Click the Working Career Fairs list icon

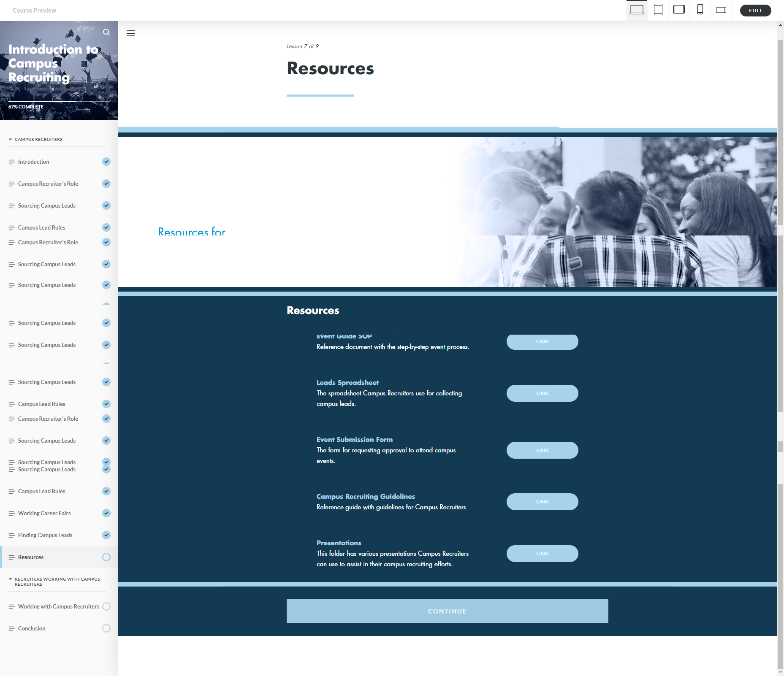coord(12,514)
